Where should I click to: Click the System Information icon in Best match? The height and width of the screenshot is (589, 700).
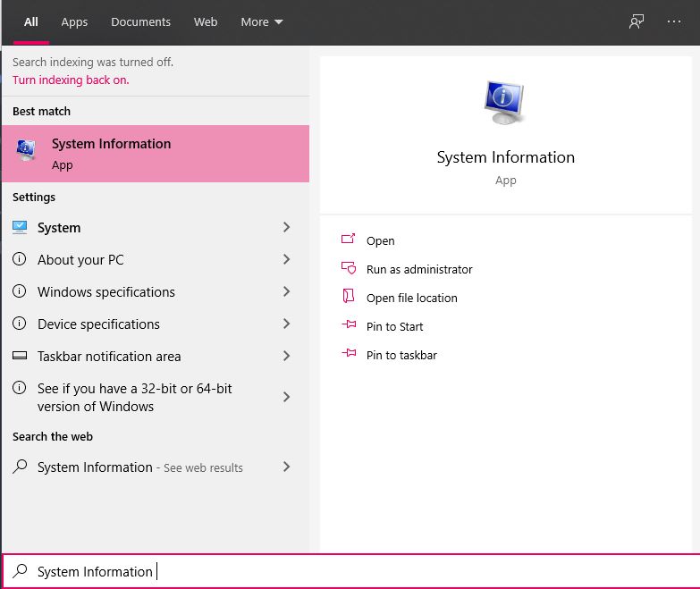click(26, 150)
